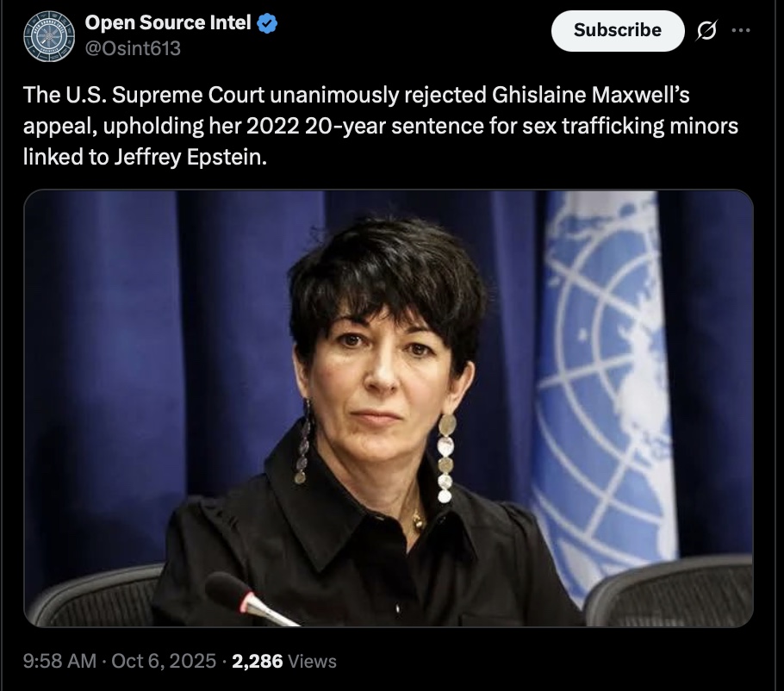Click the Grok slashed-circle icon
Viewport: 784px width, 691px height.
click(x=706, y=30)
